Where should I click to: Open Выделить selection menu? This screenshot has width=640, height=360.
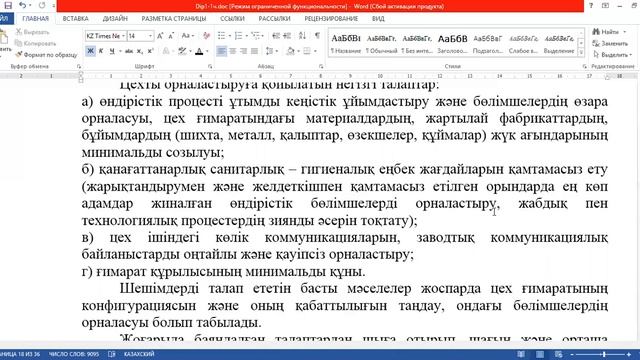tap(612, 55)
